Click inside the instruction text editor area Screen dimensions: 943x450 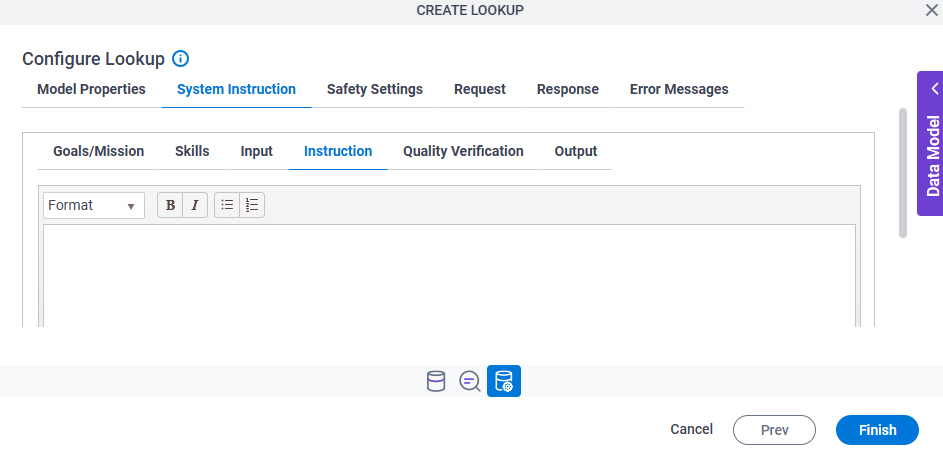[449, 276]
